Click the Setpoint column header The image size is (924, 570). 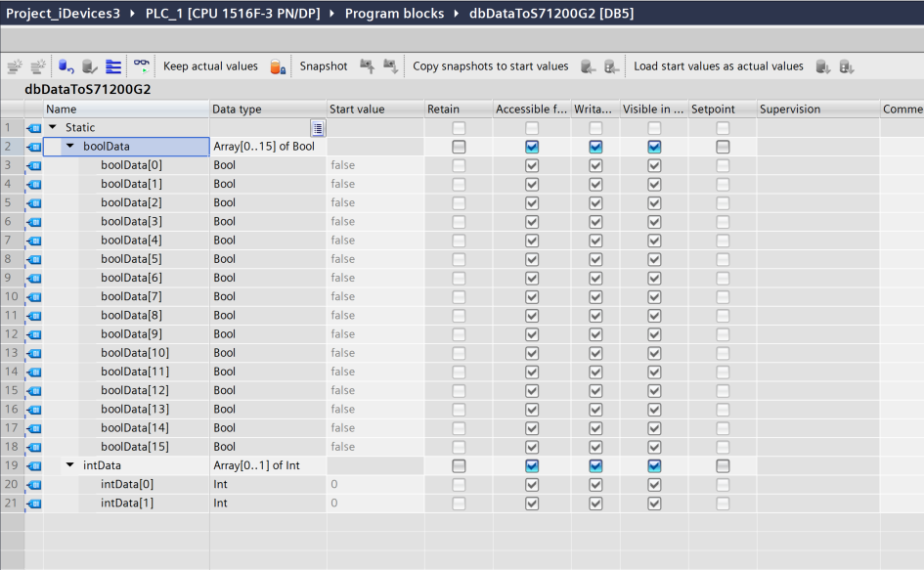(x=723, y=110)
